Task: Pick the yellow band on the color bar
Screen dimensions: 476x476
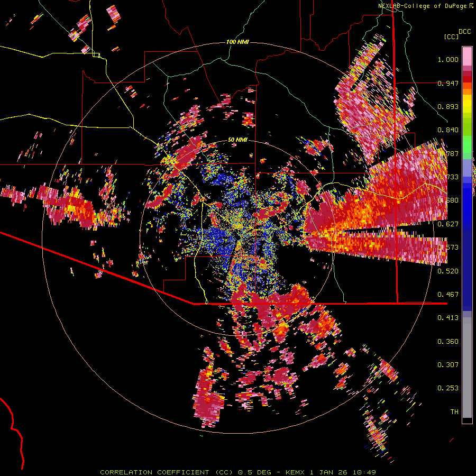Action: point(467,104)
